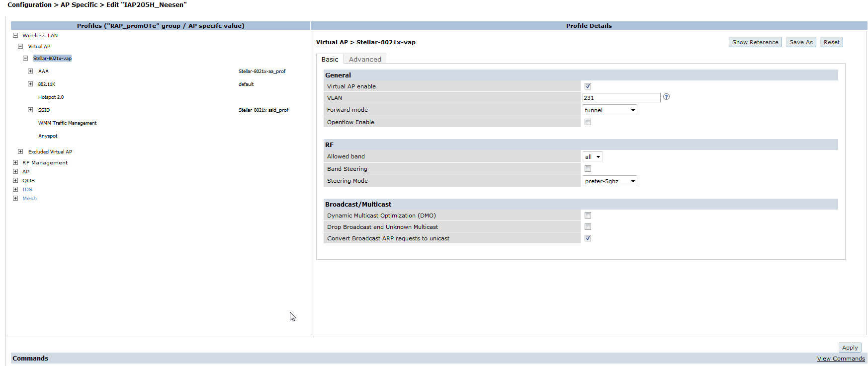Collapse the Virtual AP tree node
Screen dimensions: 868x366
pyautogui.click(x=20, y=46)
